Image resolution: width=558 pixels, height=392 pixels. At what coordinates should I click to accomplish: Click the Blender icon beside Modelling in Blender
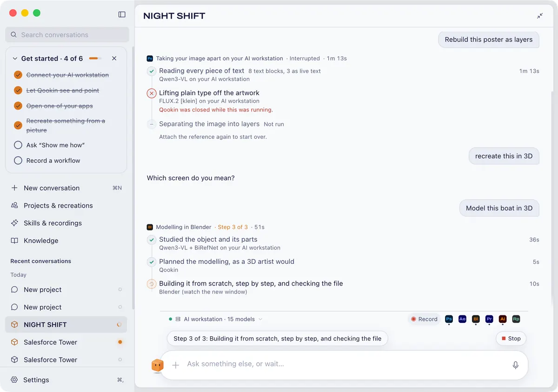[150, 227]
